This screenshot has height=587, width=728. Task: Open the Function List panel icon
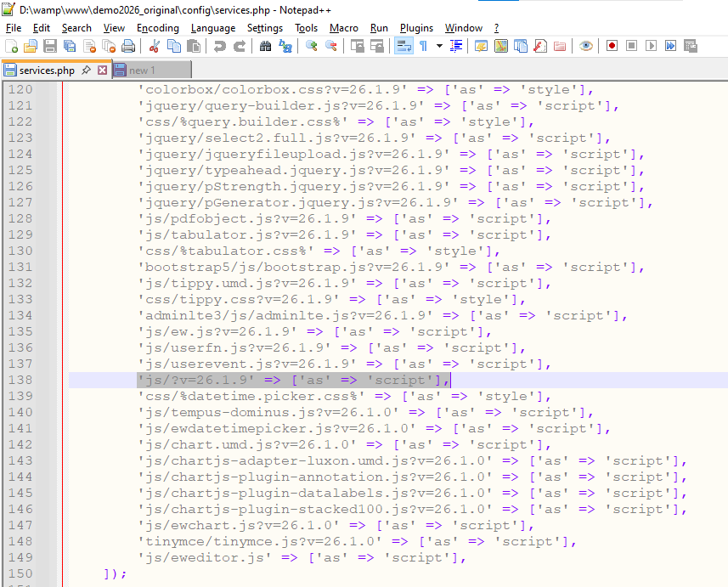540,46
